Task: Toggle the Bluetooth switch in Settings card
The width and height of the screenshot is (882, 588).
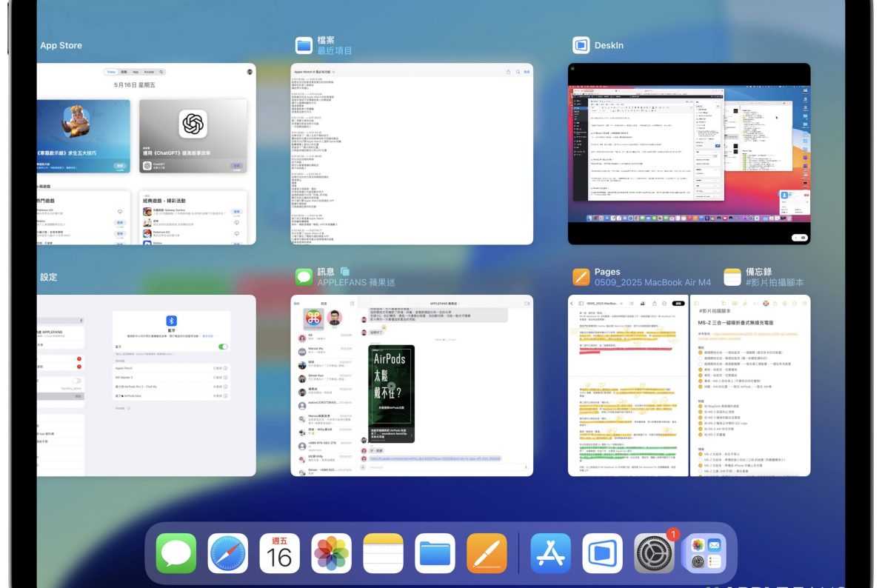Action: click(x=223, y=346)
